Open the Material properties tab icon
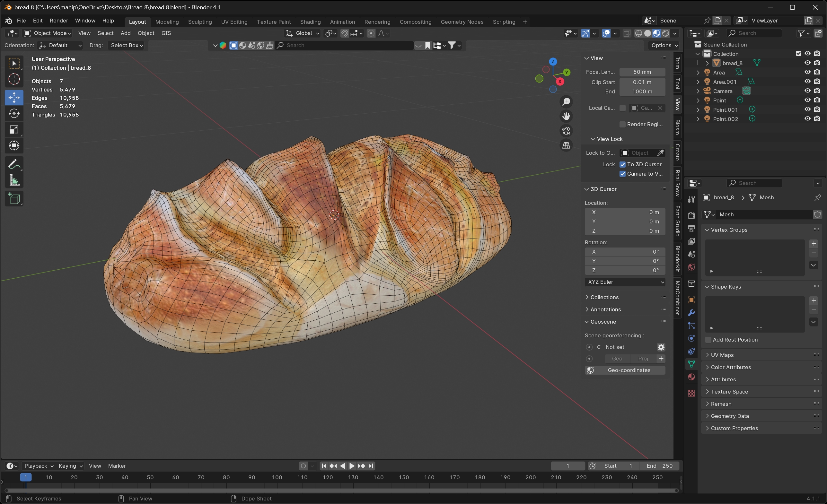The image size is (827, 504). click(x=691, y=377)
